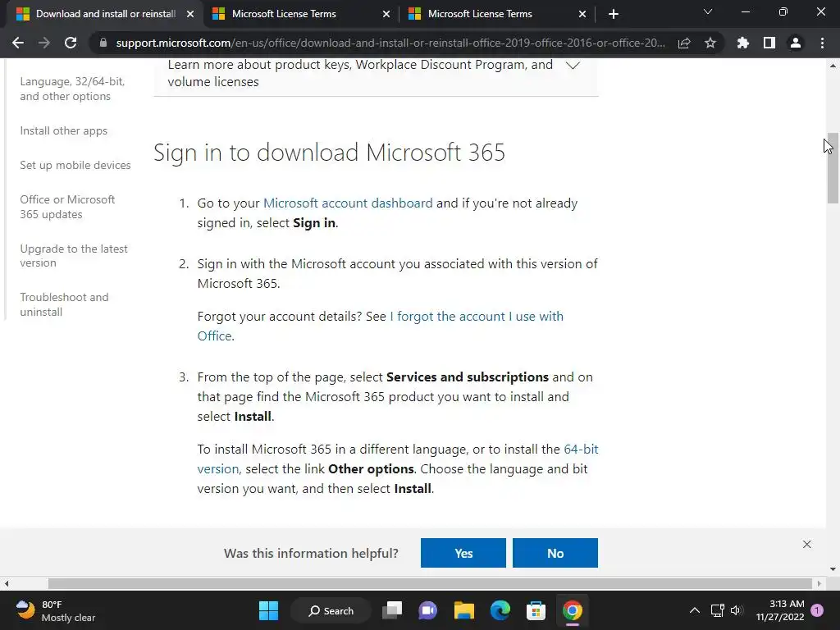Click the browser forward arrow

(44, 43)
